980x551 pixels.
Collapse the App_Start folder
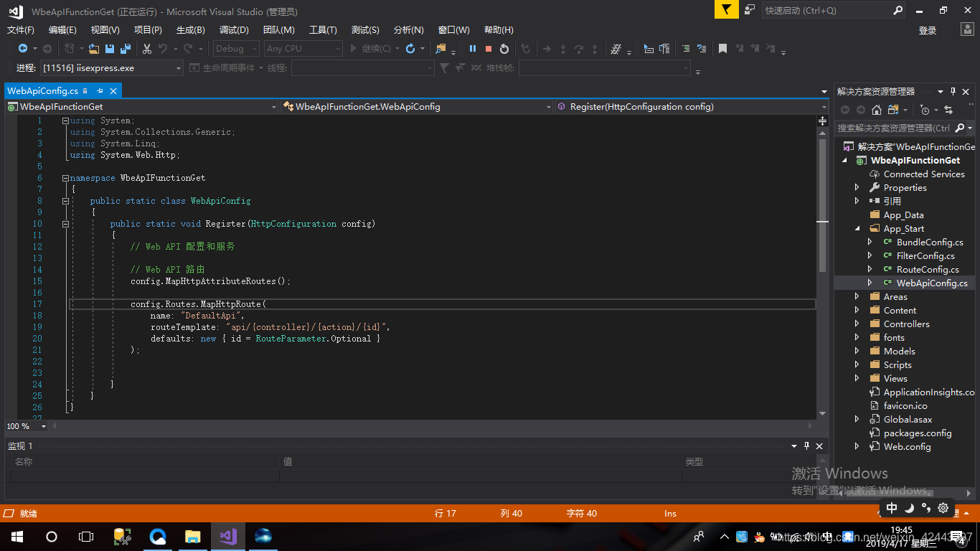point(857,229)
